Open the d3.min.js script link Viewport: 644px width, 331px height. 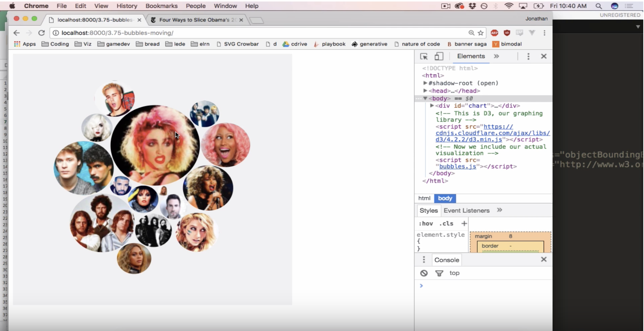click(493, 133)
